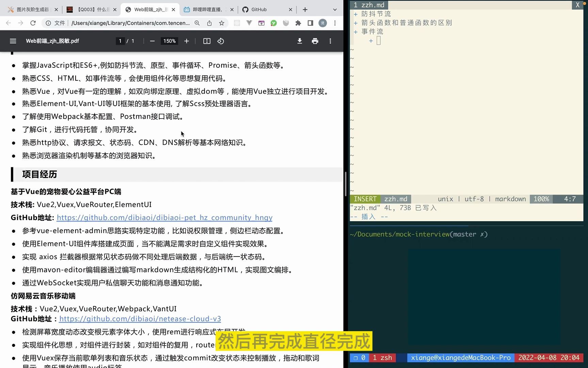Bookmark this page with the star
Screen dimensions: 588x368
[222, 23]
